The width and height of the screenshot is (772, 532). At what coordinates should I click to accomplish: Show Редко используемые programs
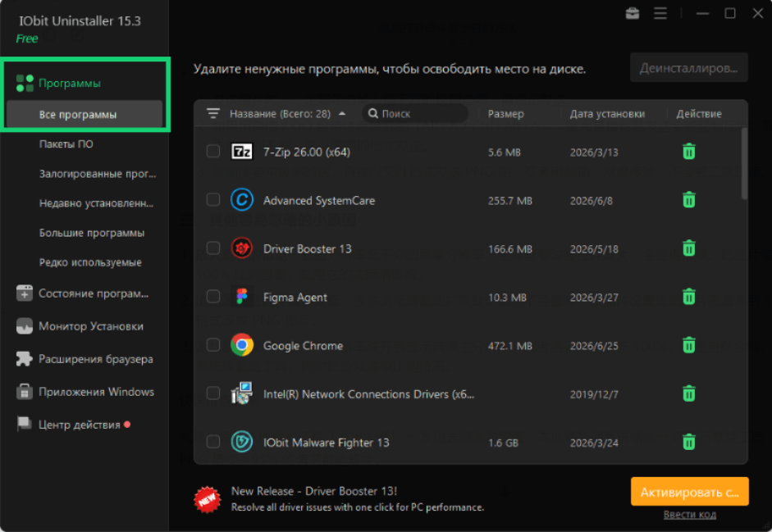[x=90, y=262]
